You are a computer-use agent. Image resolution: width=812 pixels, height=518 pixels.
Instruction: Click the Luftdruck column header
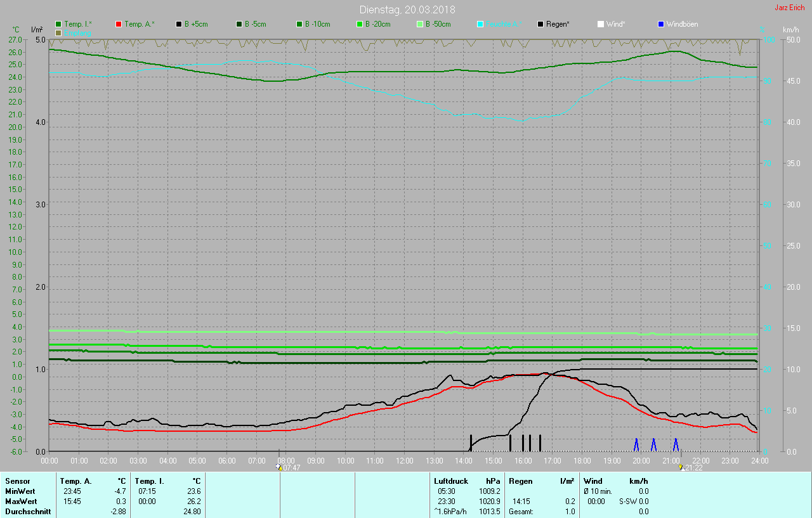point(452,481)
